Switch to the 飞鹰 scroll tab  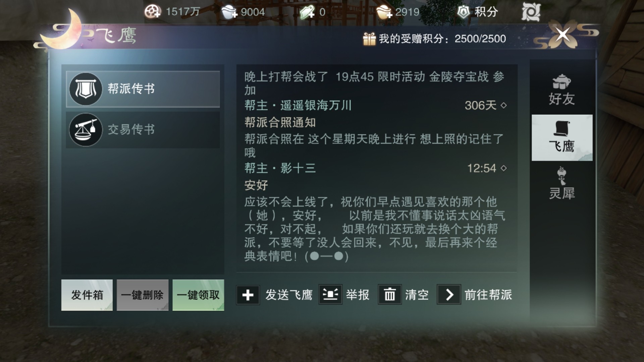[562, 138]
